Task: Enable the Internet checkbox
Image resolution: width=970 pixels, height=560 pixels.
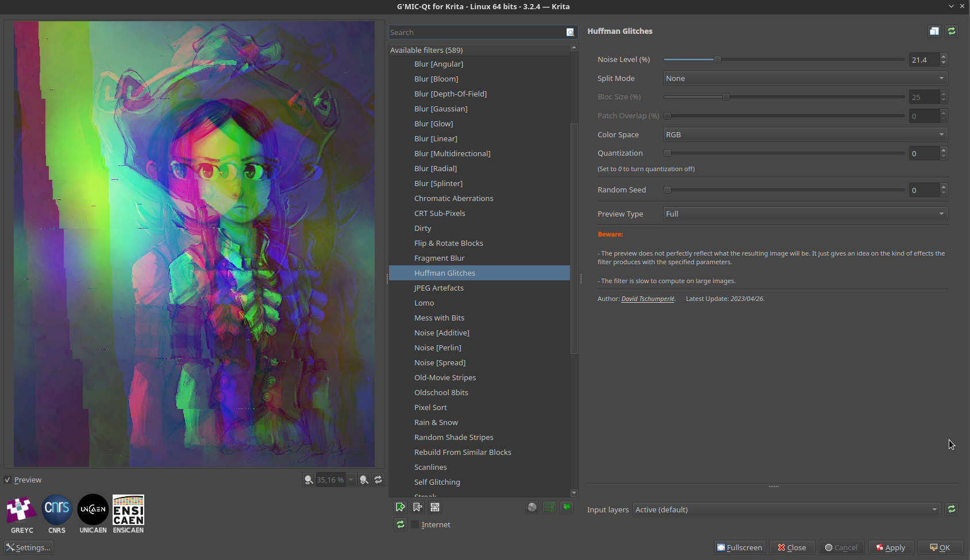Action: tap(415, 524)
